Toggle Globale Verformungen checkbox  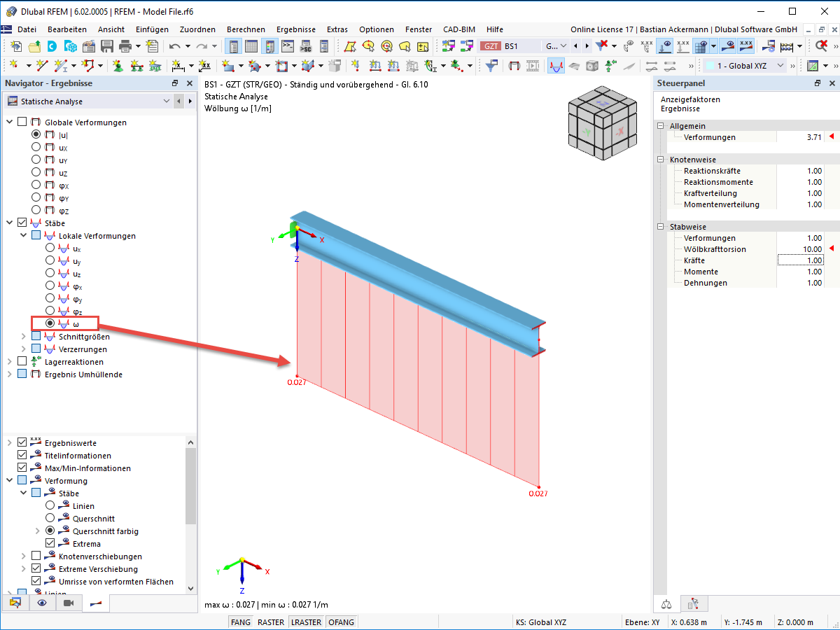pyautogui.click(x=22, y=122)
